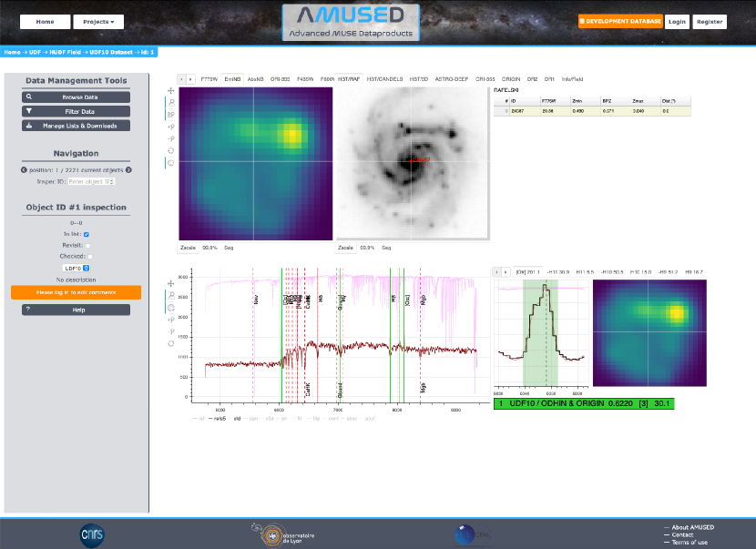Click object ID stepper arrows
This screenshot has height=549, width=756.
[x=112, y=182]
